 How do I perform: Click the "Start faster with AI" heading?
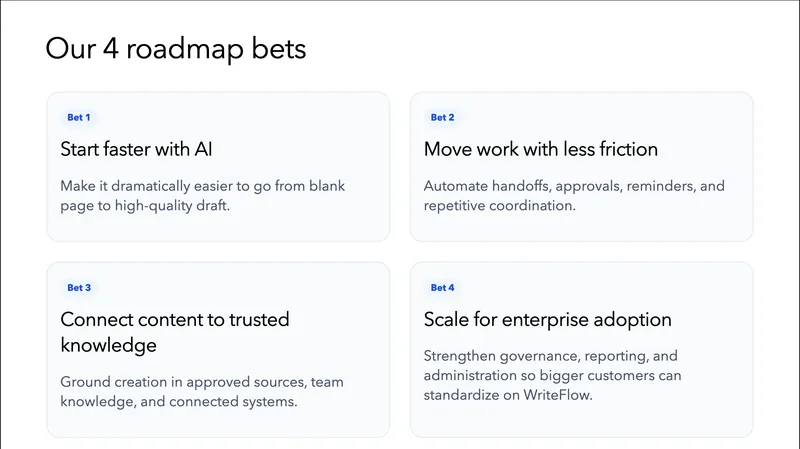point(136,150)
